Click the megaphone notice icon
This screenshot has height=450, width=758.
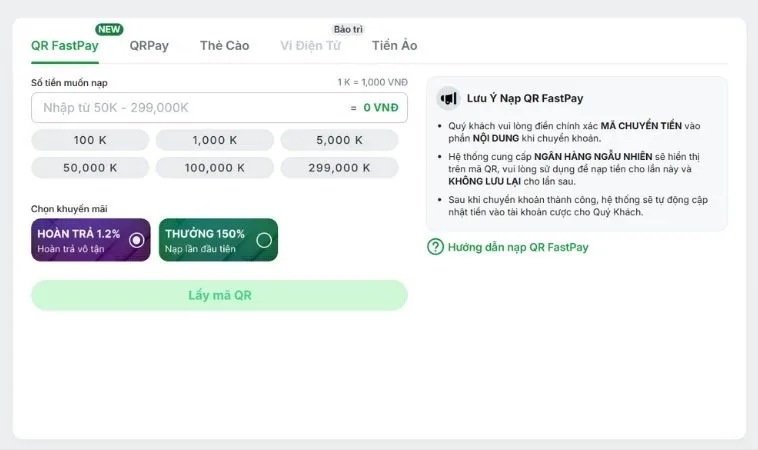point(448,98)
